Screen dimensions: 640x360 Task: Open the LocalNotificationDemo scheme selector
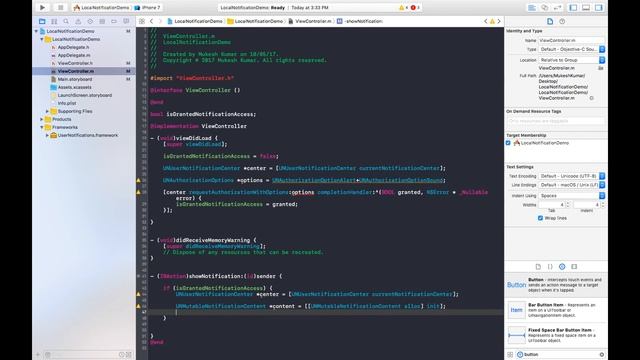click(x=101, y=7)
